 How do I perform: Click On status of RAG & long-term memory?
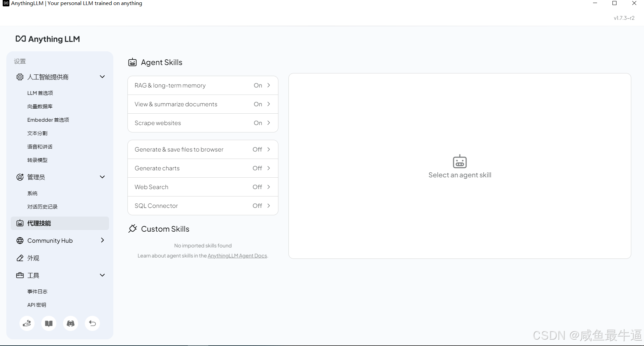pos(258,85)
